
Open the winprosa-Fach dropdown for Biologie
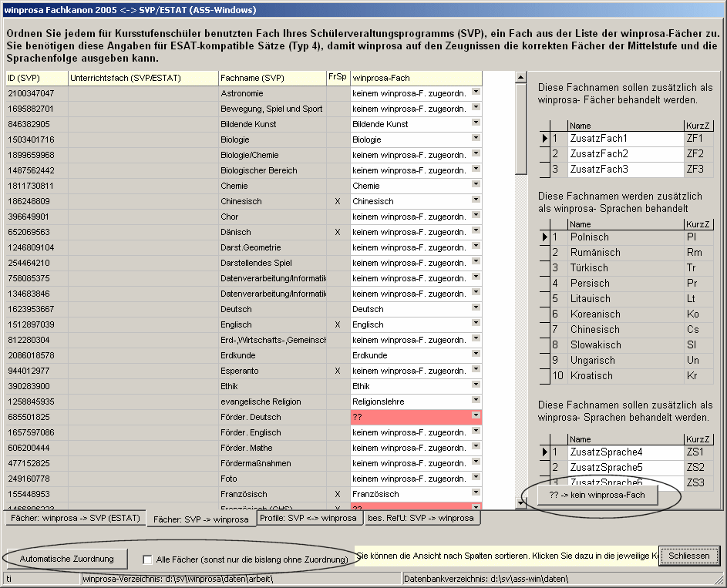(x=476, y=139)
